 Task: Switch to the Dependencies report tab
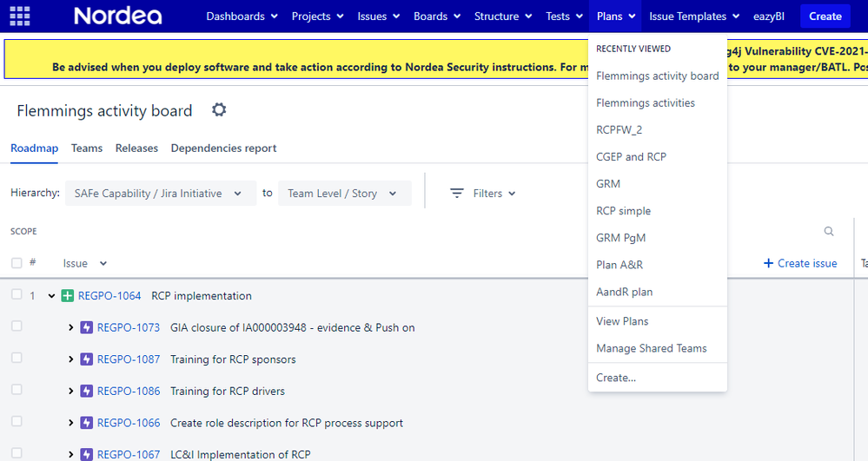[223, 148]
